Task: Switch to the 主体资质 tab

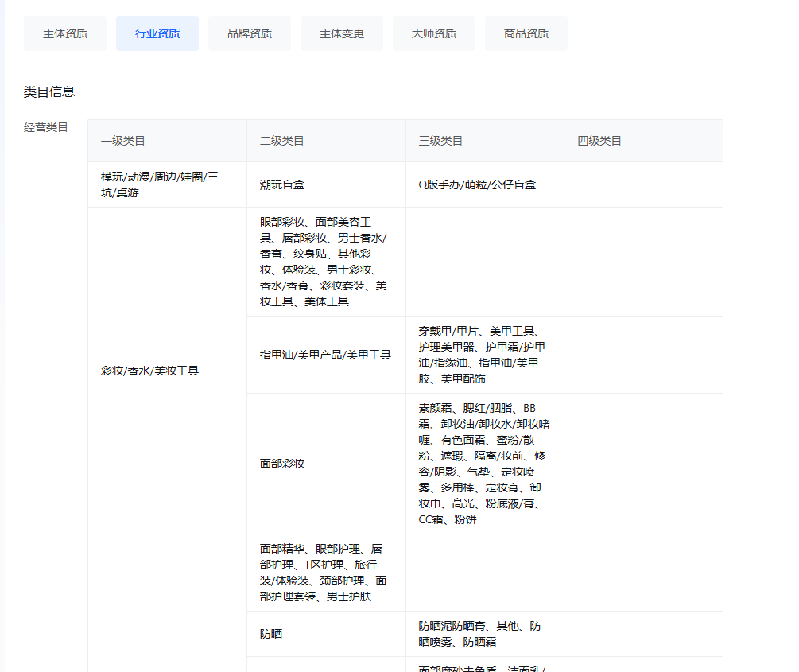Action: click(x=65, y=33)
